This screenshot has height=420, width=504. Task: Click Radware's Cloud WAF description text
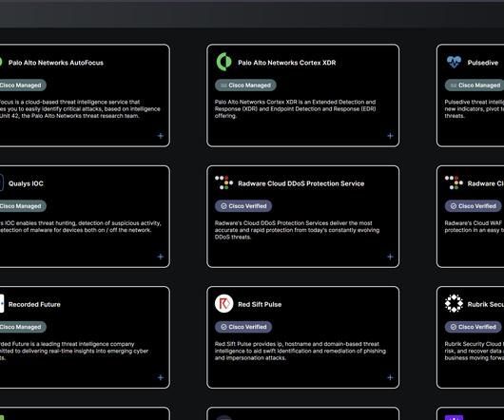point(475,226)
